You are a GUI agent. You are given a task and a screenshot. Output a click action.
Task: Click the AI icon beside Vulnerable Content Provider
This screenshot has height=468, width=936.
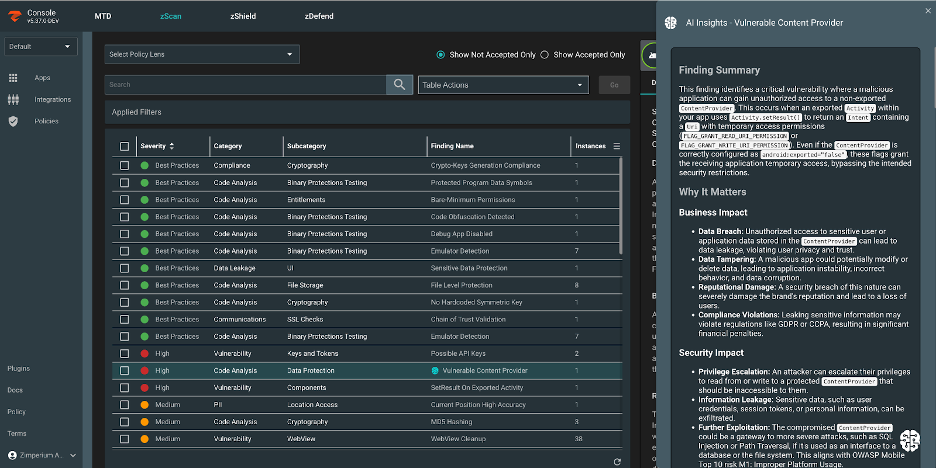click(x=434, y=370)
